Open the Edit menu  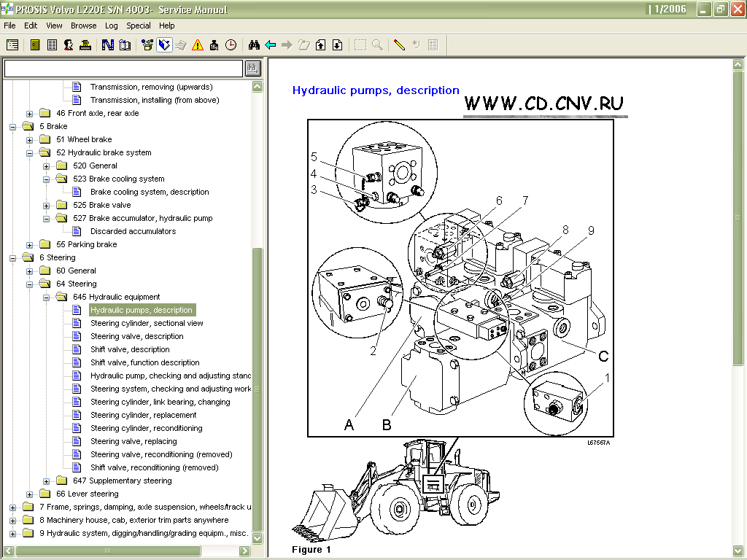coord(31,26)
